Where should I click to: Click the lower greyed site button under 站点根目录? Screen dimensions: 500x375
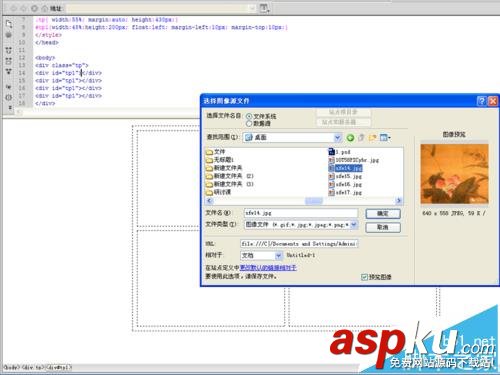coord(343,122)
